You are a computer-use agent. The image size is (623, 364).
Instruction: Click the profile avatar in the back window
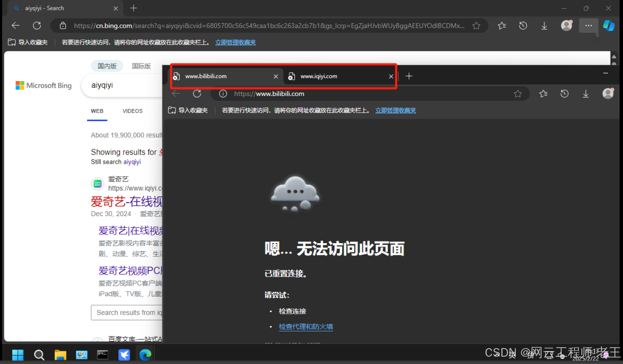(567, 25)
